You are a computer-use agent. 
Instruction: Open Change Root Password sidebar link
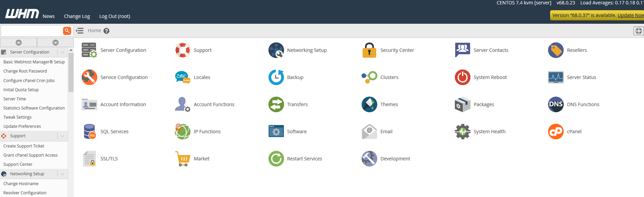coord(25,71)
